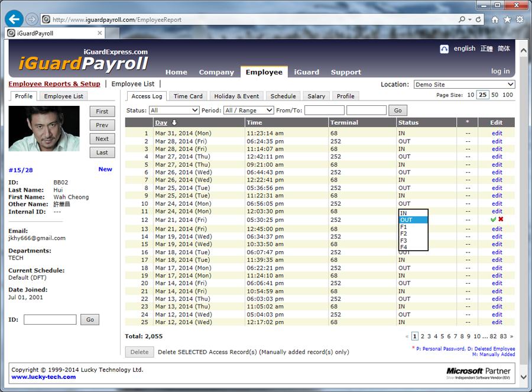This screenshot has width=532, height=392.
Task: Edit the Mar 31, 2014 11:23:14 record
Action: (x=497, y=134)
